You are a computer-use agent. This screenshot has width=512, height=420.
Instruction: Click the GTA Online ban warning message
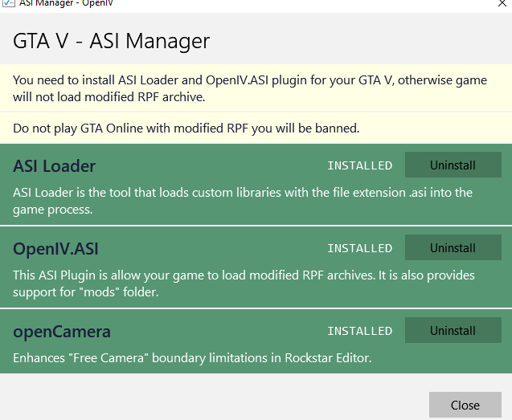(186, 128)
